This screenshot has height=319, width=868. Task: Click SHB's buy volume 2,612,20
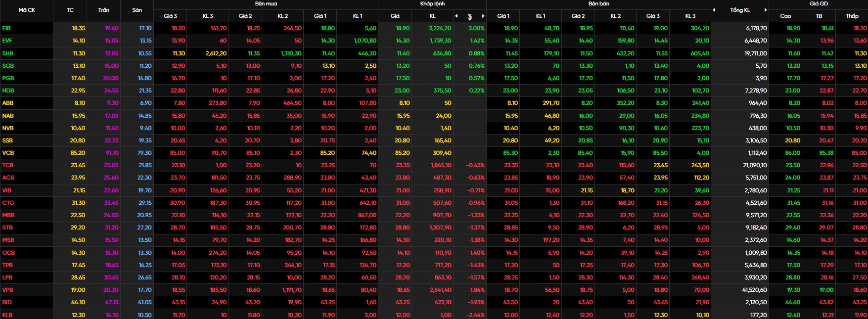coord(216,53)
